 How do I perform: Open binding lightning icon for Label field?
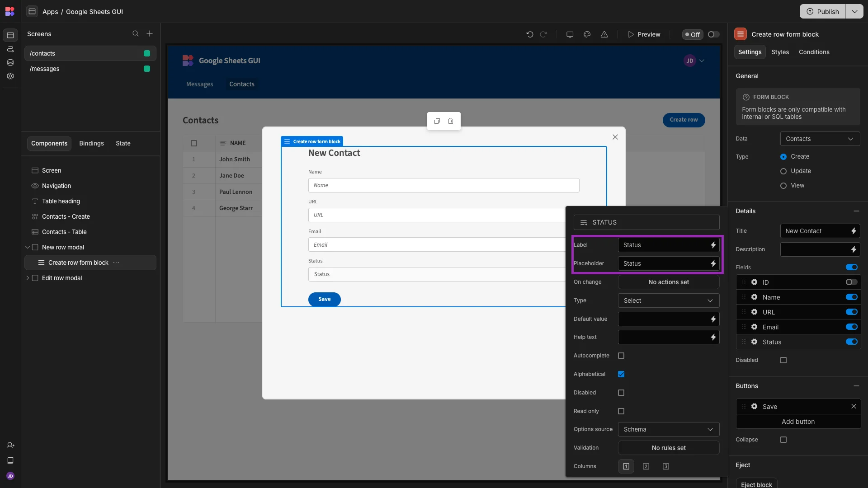point(713,245)
